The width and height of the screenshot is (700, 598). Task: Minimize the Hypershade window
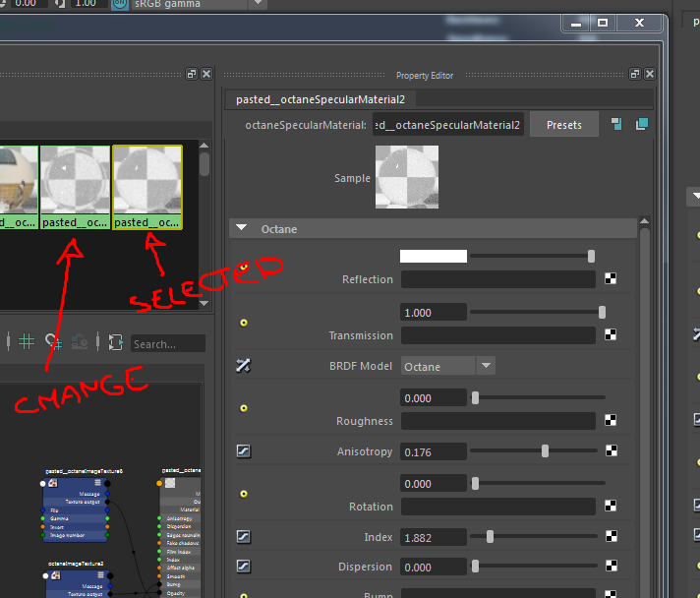576,23
